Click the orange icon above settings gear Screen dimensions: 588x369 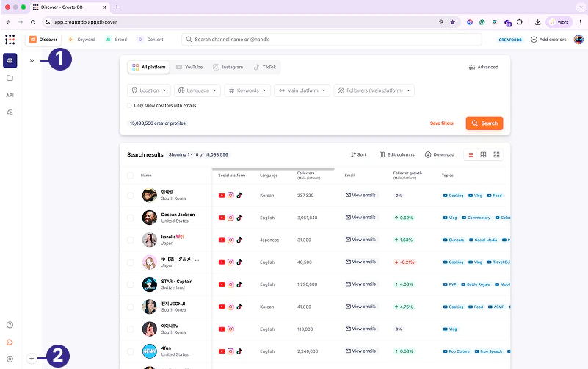pos(10,342)
